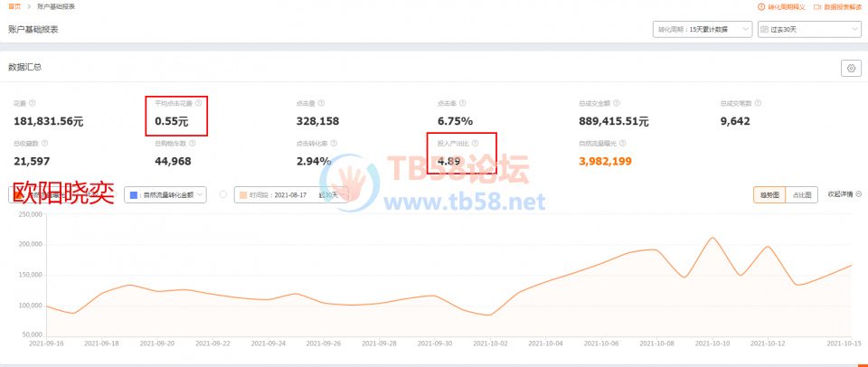This screenshot has height=367, width=868.
Task: Switch to the 趋势图 view
Action: tap(769, 194)
